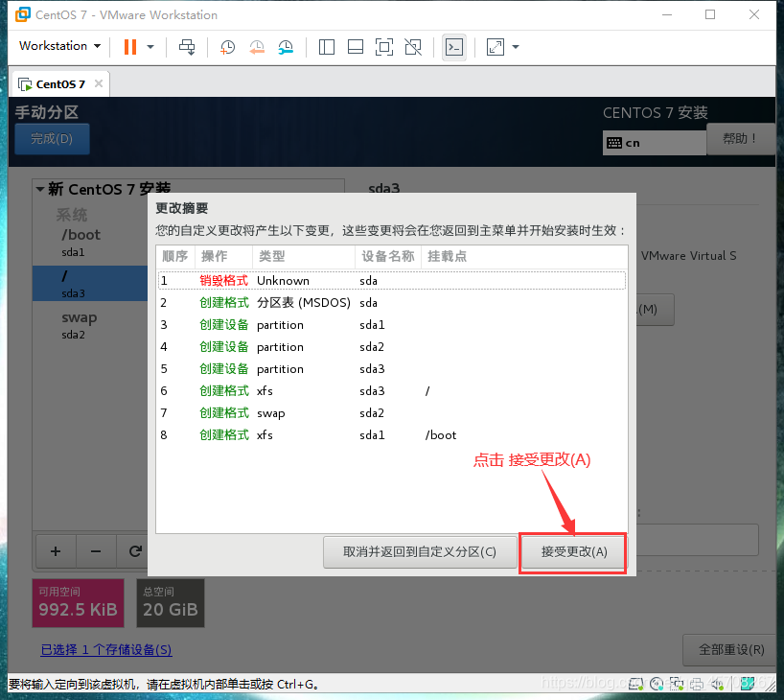Image resolution: width=784 pixels, height=700 pixels.
Task: Click the message log note icon
Action: click(x=748, y=684)
